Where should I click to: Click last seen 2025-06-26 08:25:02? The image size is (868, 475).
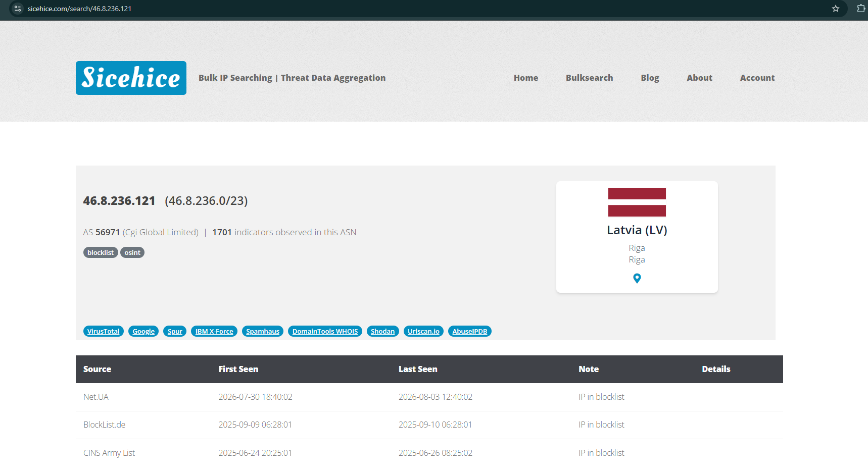pyautogui.click(x=436, y=453)
